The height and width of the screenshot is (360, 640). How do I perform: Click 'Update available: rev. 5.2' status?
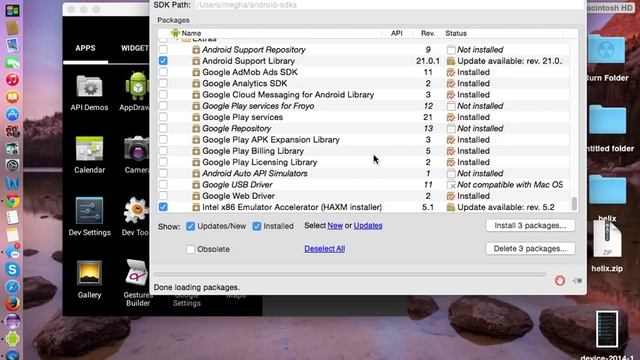[x=506, y=207]
